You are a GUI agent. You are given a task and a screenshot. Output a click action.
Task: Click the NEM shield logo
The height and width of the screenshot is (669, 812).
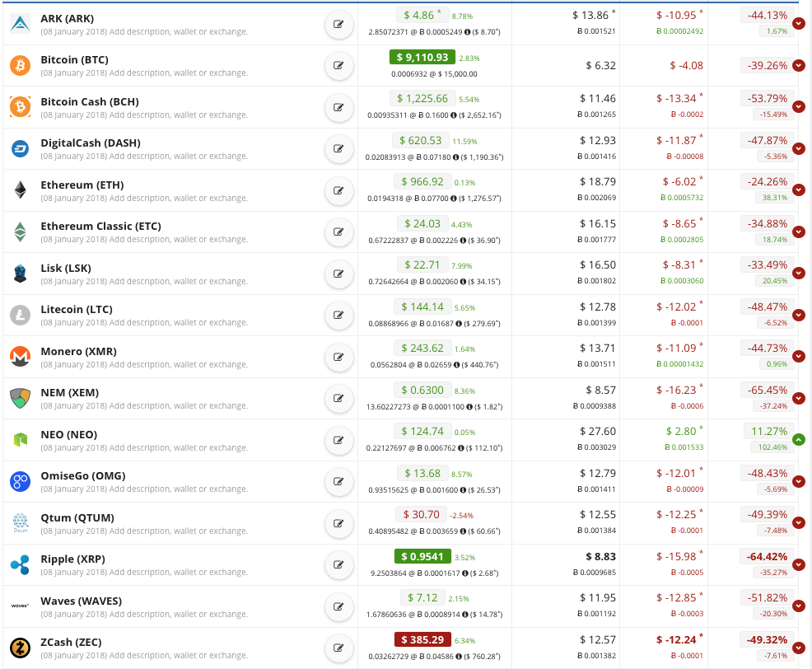21,398
